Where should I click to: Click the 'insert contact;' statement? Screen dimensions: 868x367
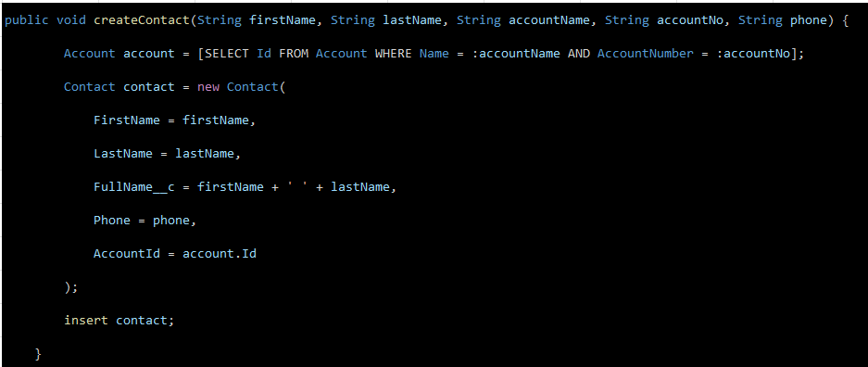click(119, 320)
